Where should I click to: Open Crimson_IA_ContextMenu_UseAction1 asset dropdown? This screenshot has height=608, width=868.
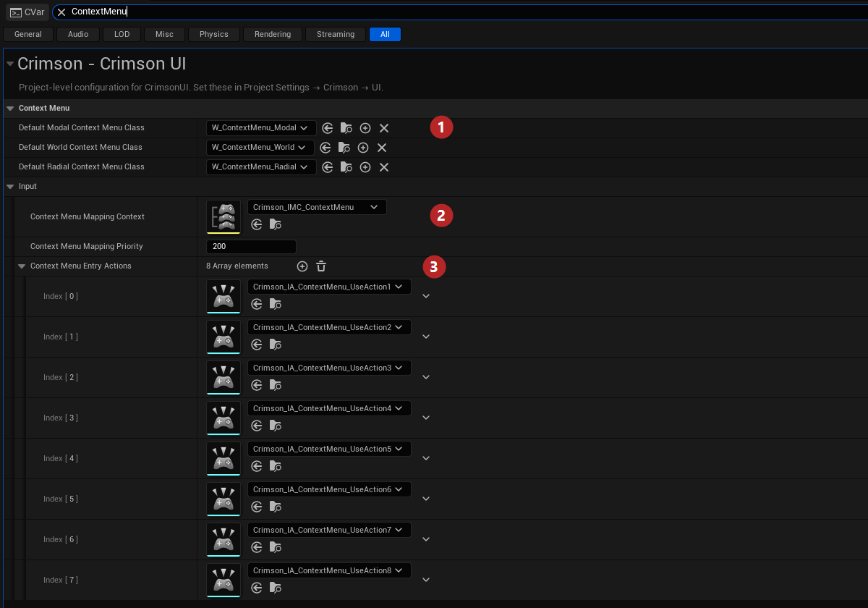(x=329, y=287)
